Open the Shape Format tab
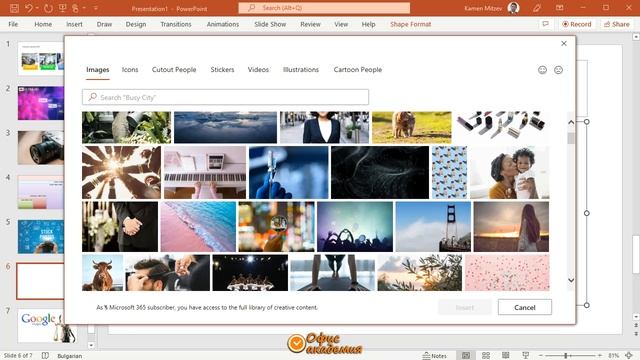640x360 pixels. coord(410,24)
